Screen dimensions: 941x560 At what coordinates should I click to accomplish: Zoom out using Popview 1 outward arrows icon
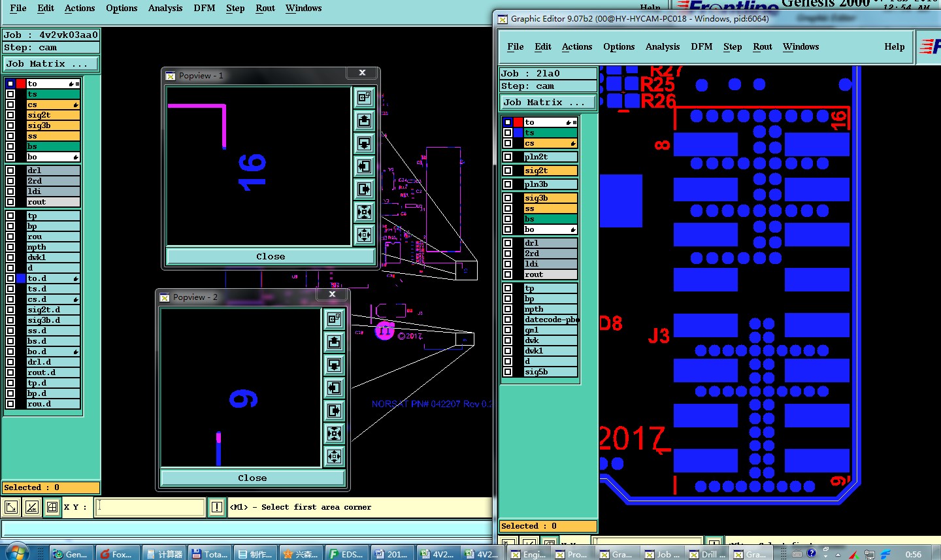[x=365, y=234]
